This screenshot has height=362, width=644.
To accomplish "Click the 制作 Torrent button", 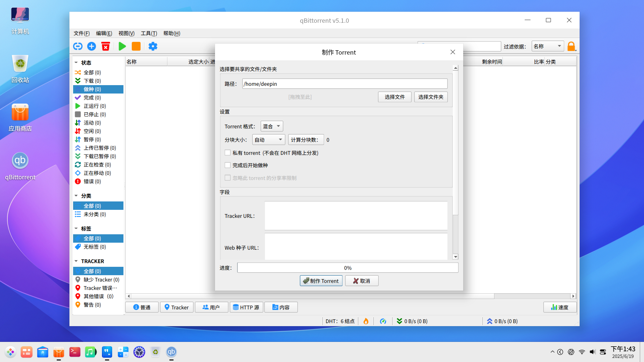I will click(x=321, y=281).
